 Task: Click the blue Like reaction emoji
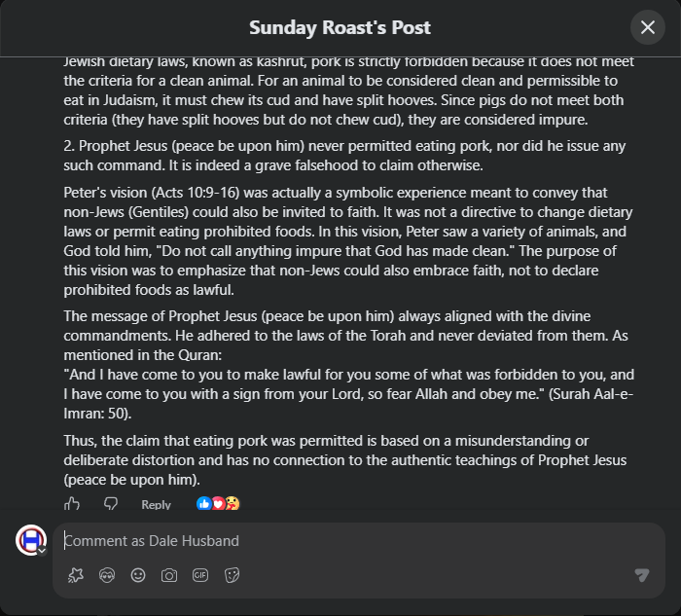pos(203,503)
